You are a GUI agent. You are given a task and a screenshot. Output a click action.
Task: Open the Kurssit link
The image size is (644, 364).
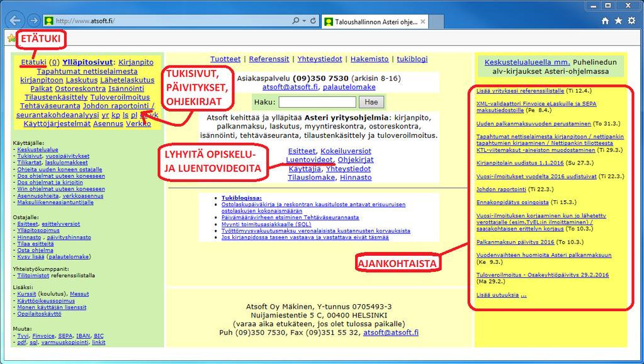coord(26,294)
